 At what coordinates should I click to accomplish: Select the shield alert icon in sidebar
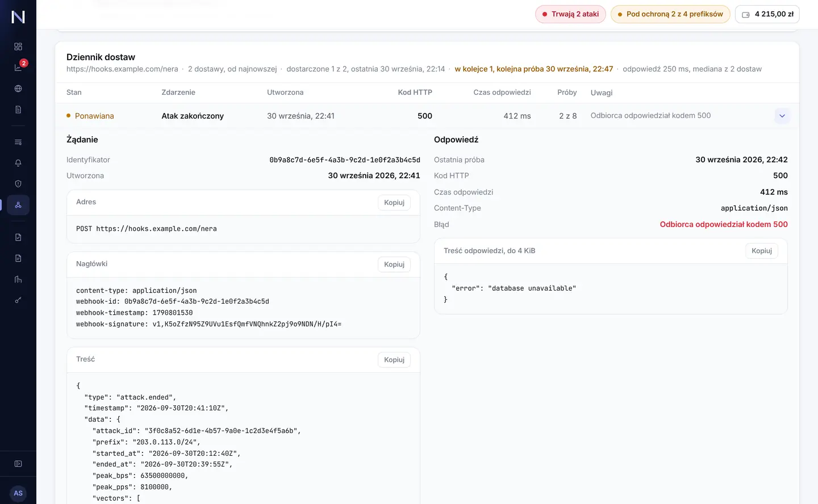coord(18,184)
